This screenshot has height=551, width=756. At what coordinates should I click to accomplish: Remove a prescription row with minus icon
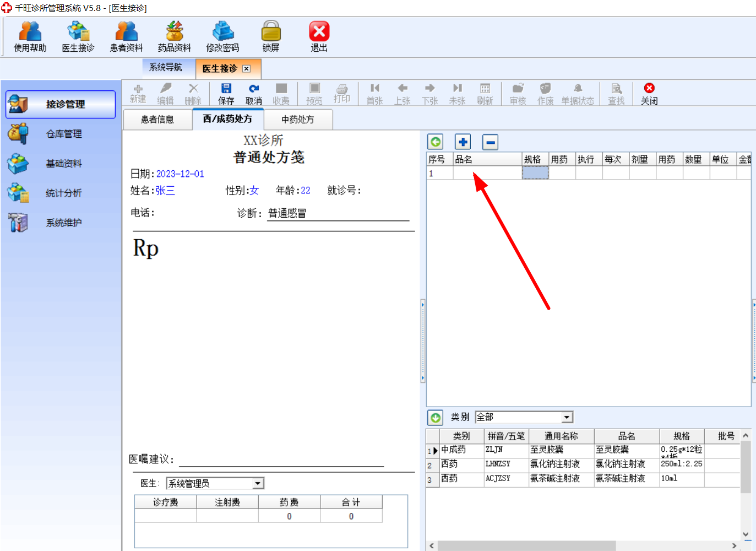click(x=490, y=142)
